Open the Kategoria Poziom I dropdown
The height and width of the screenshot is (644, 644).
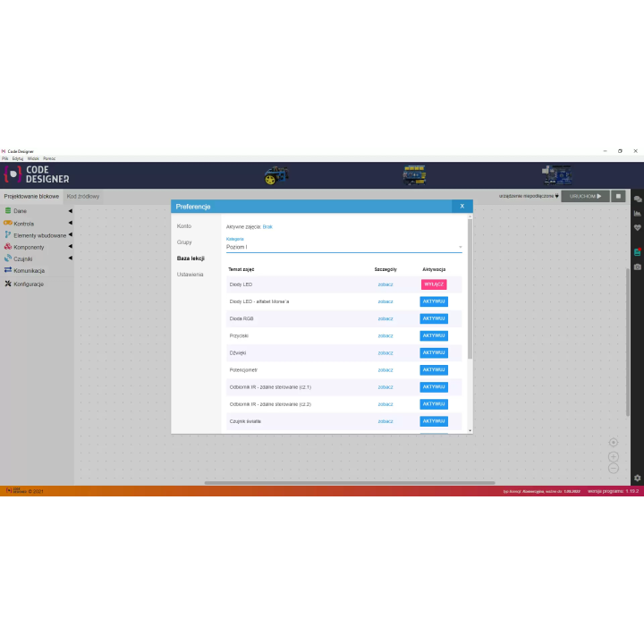(343, 247)
